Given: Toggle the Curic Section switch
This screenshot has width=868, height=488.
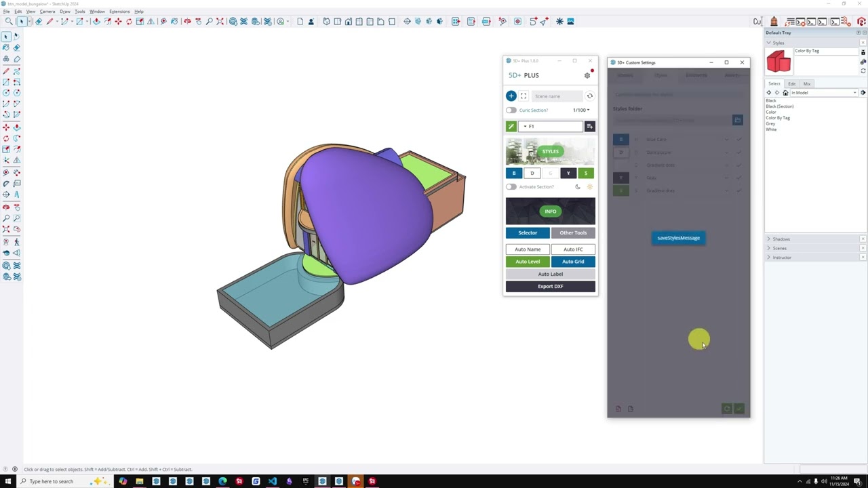Looking at the screenshot, I should 511,110.
